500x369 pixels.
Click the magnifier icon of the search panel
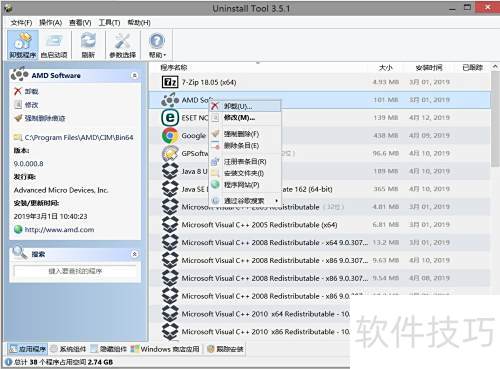(20, 253)
